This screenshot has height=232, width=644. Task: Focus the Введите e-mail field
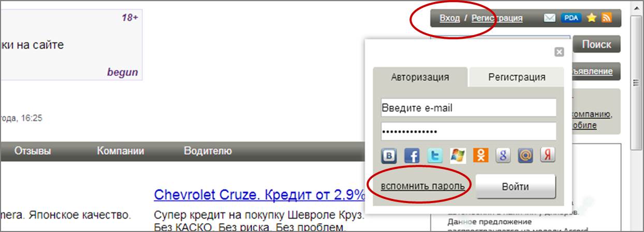(469, 108)
